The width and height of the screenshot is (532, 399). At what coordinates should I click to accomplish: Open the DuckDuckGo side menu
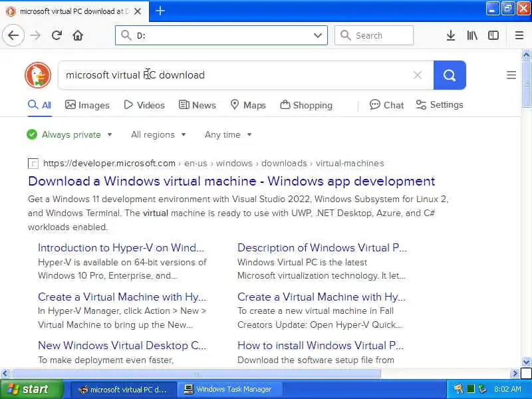(511, 75)
